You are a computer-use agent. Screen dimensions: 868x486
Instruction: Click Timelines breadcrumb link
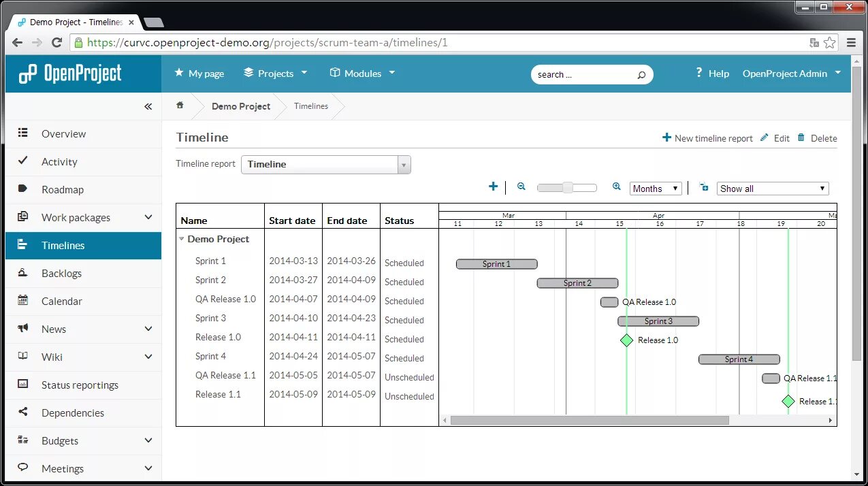[311, 106]
